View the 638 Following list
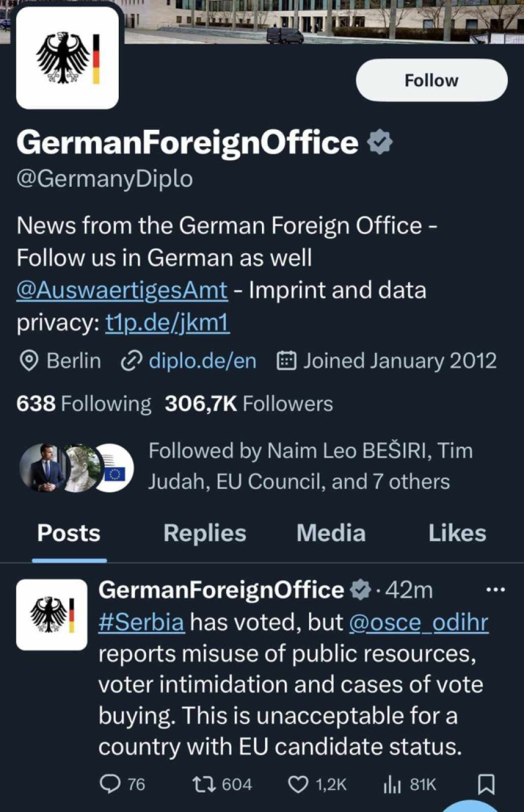The image size is (524, 812). (x=83, y=404)
